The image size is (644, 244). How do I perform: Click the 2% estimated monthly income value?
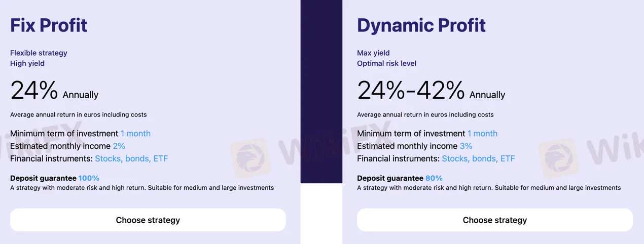click(x=119, y=146)
